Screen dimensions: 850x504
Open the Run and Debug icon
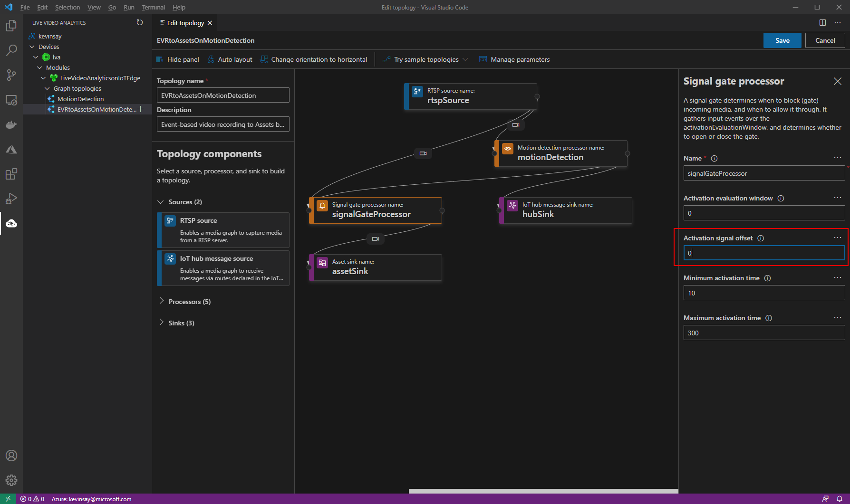pos(11,199)
